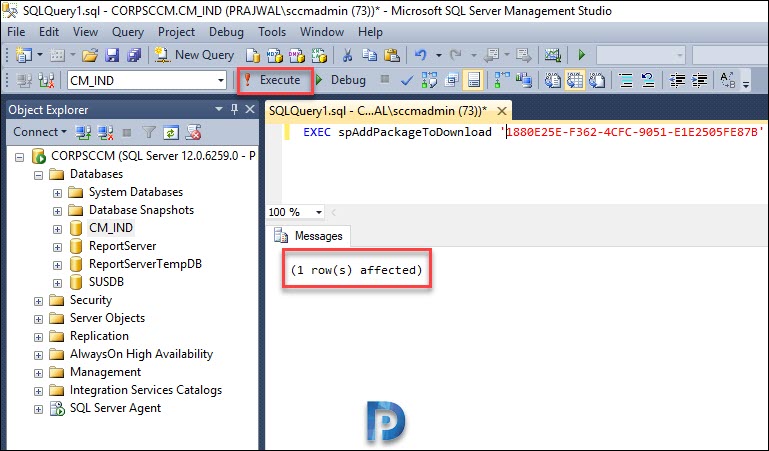Open the Query menu

click(128, 32)
